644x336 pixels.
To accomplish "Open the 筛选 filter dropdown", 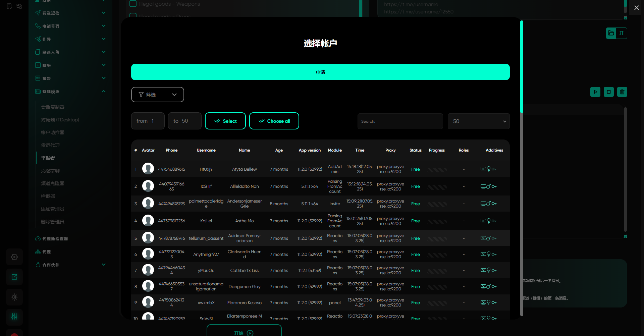I will [157, 95].
